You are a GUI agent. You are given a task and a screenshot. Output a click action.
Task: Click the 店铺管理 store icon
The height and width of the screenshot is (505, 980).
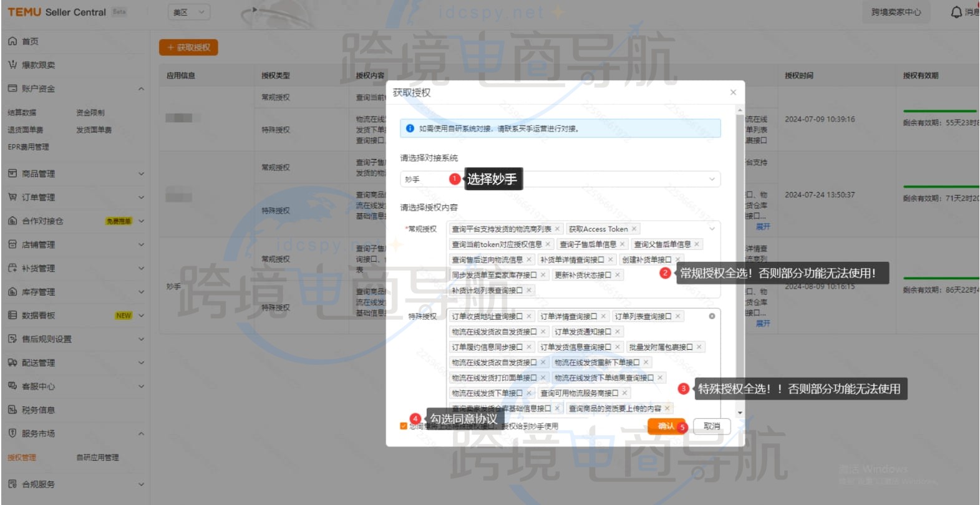point(12,244)
